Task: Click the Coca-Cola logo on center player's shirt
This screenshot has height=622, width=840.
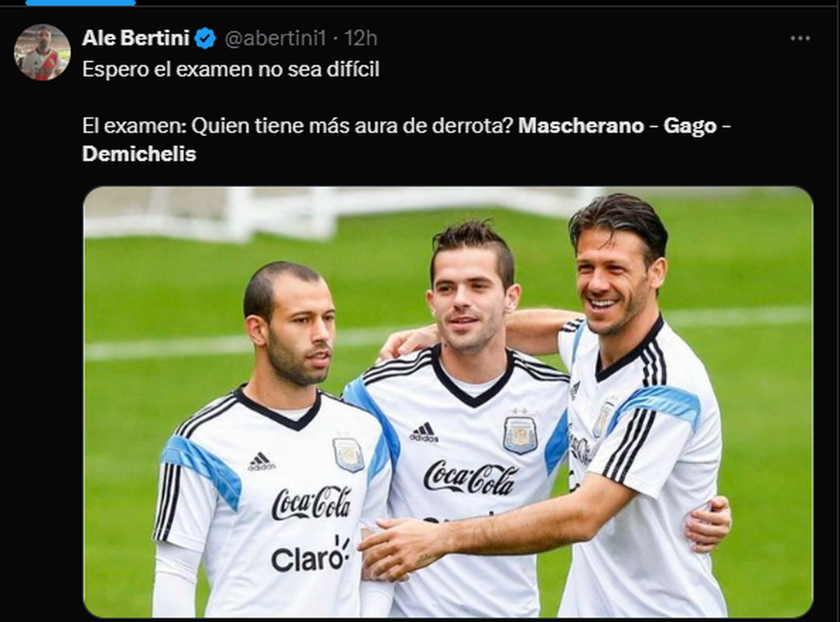Action: pyautogui.click(x=470, y=479)
